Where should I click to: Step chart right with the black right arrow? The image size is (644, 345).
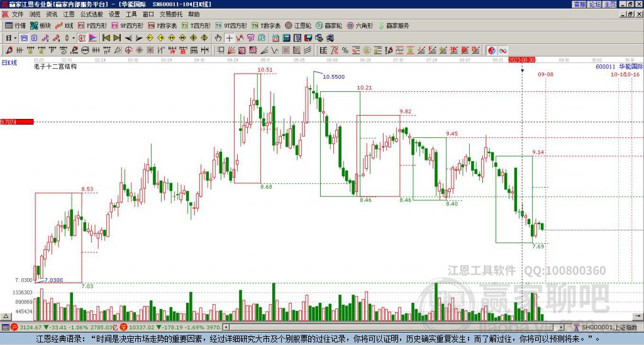click(139, 38)
